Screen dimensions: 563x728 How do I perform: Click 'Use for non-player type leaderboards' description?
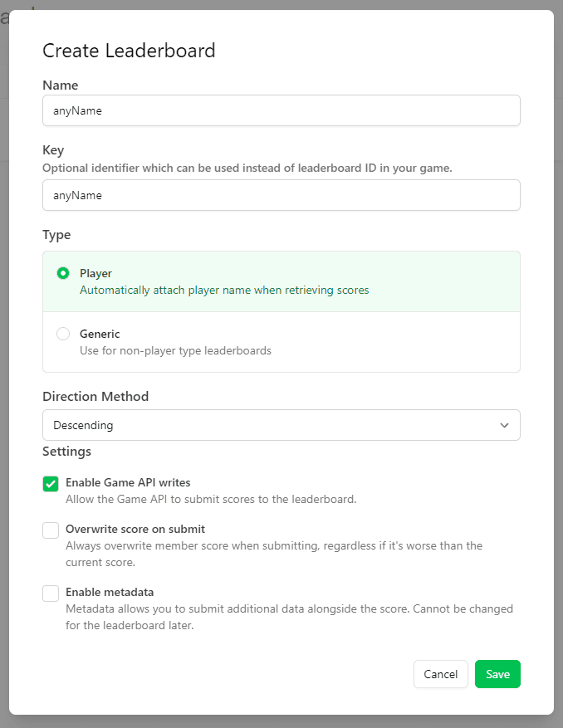coord(175,350)
